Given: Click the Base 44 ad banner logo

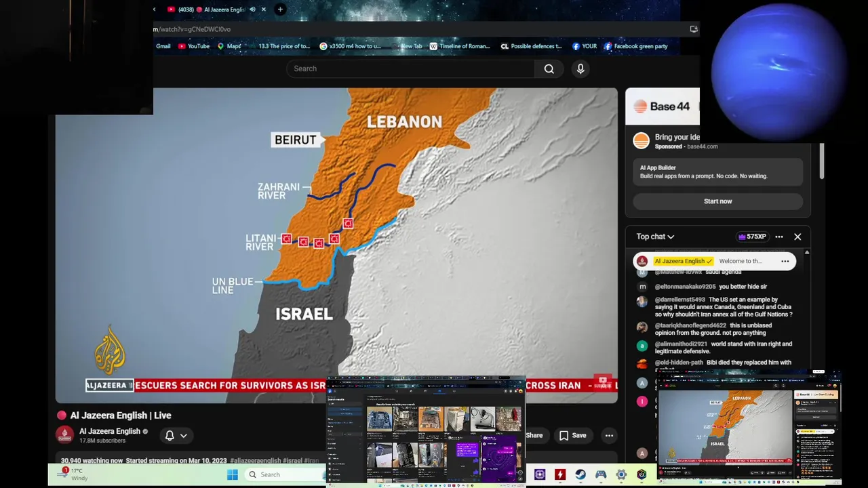Looking at the screenshot, I should pyautogui.click(x=662, y=106).
